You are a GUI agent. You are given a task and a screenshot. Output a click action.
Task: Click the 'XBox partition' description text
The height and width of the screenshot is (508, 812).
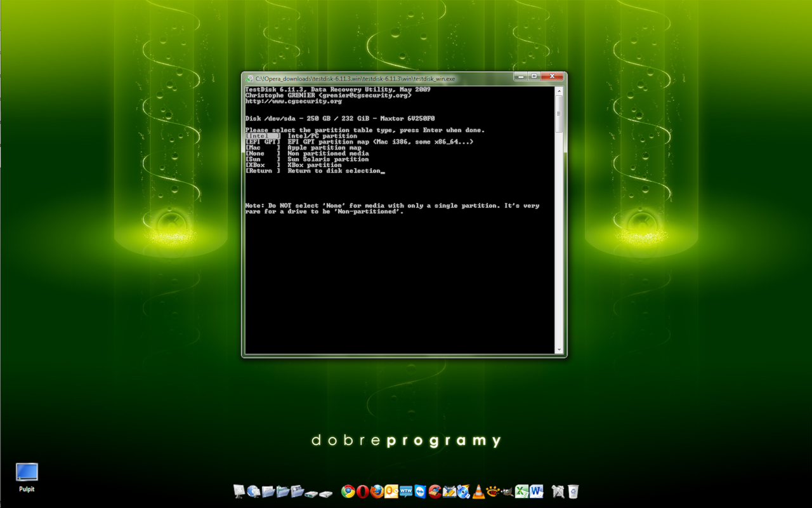point(315,165)
